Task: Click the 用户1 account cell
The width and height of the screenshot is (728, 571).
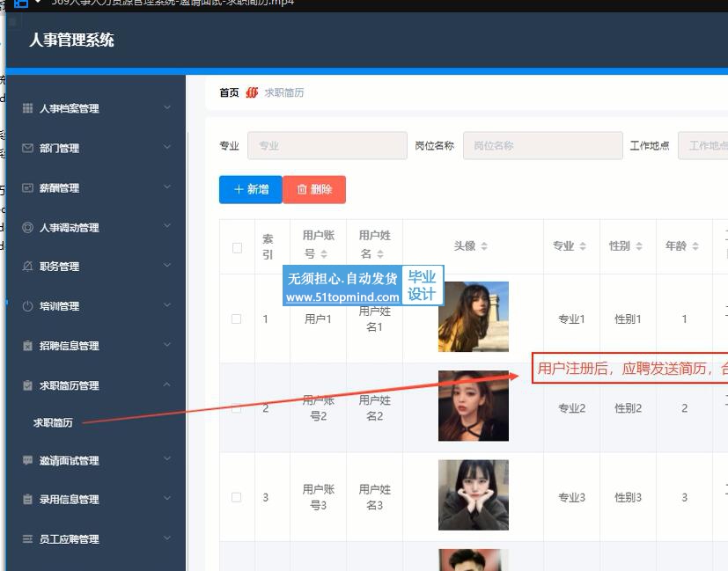Action: coord(318,319)
